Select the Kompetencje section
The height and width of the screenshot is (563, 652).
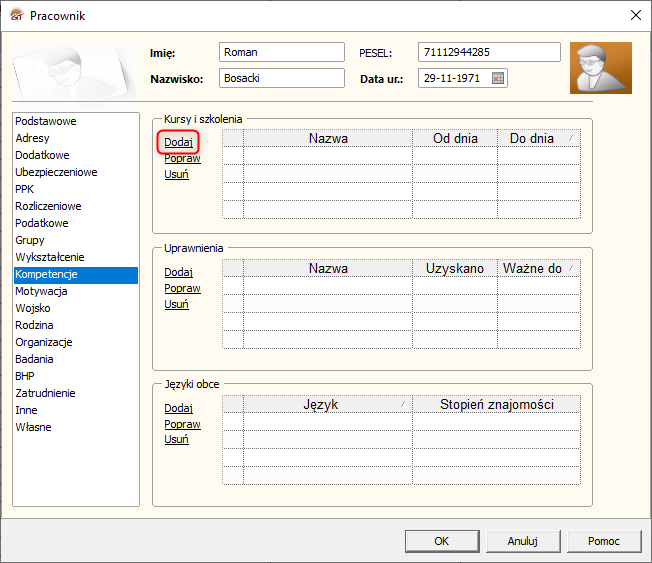(x=76, y=274)
